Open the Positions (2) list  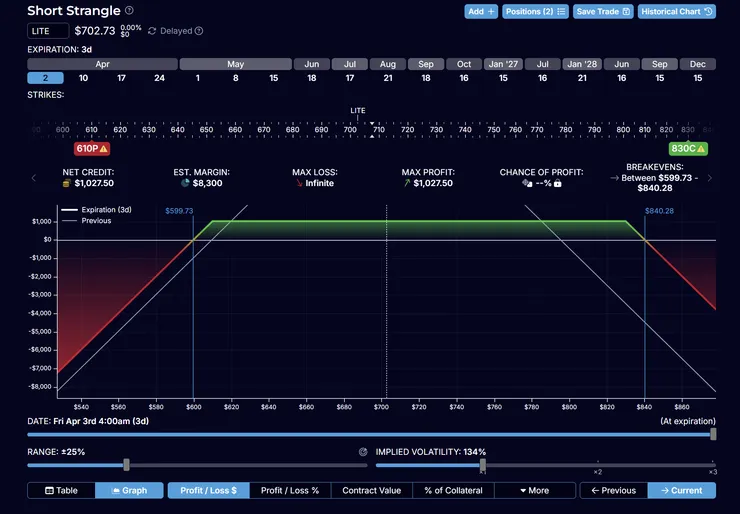[x=536, y=12]
